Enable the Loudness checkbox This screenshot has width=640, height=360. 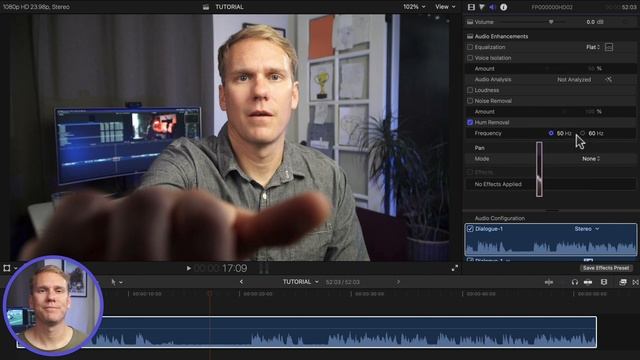pos(470,90)
